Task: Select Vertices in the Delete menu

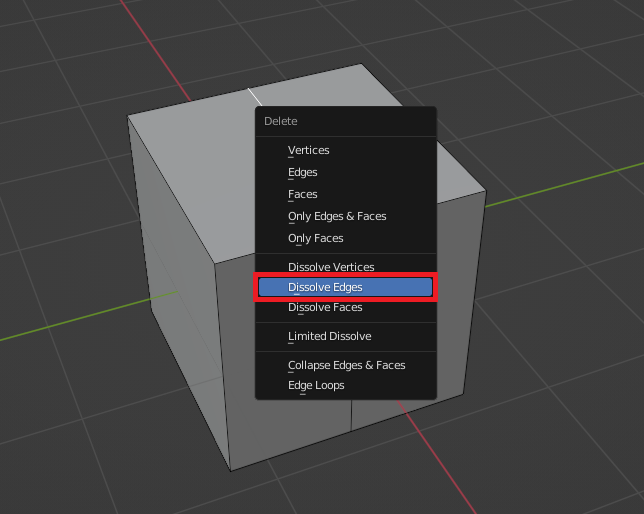Action: point(345,150)
